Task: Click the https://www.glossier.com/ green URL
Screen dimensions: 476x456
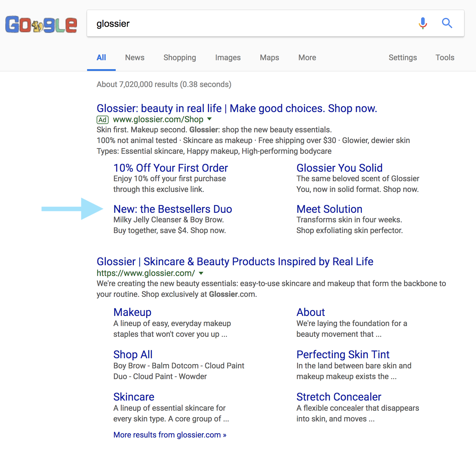Action: point(146,273)
